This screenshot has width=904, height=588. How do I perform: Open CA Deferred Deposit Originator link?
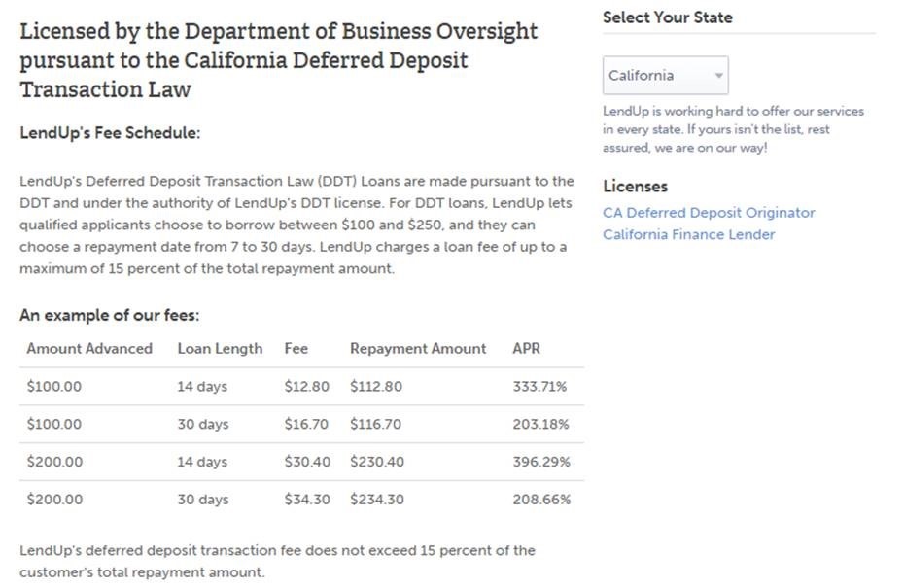[709, 213]
